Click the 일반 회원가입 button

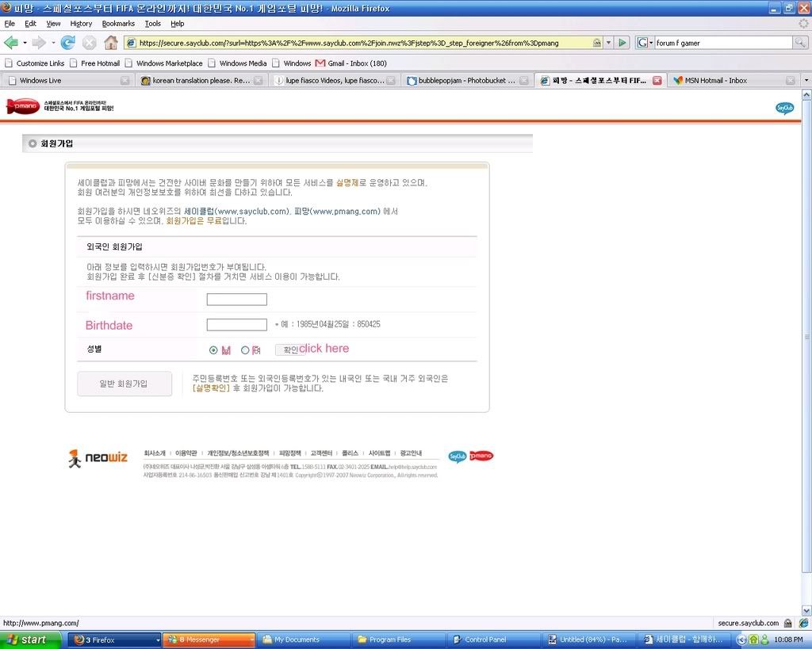124,384
